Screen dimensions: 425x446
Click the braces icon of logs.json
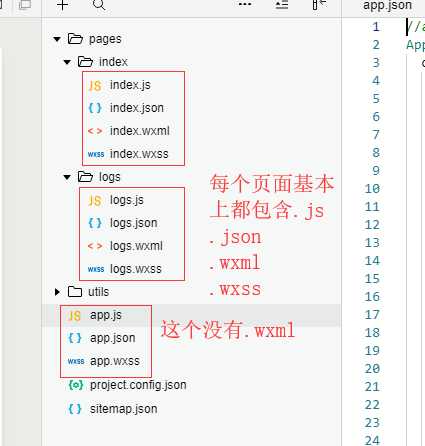click(95, 223)
